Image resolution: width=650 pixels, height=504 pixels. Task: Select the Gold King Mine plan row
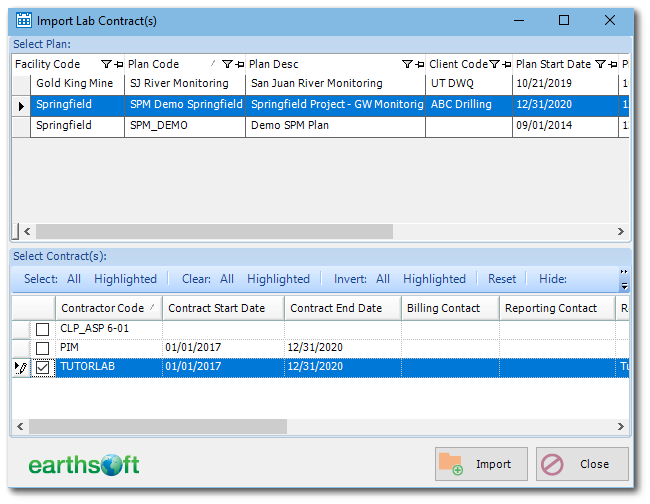tap(75, 84)
